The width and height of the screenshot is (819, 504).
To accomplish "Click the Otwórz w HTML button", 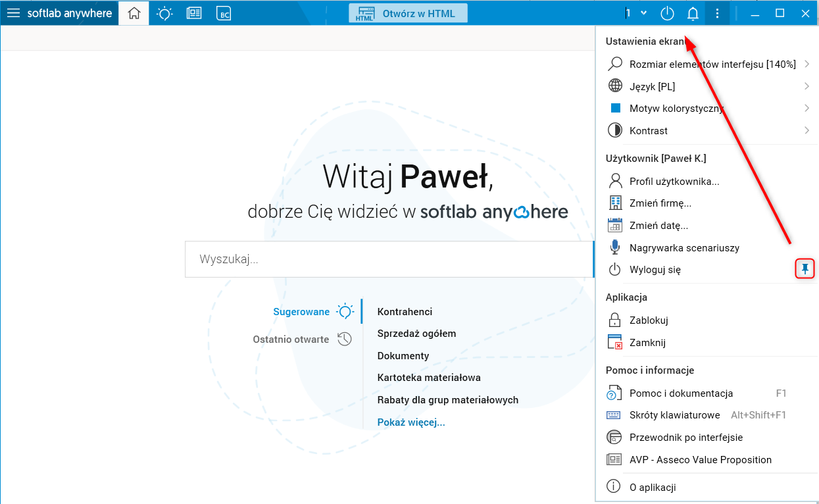I will coord(408,13).
